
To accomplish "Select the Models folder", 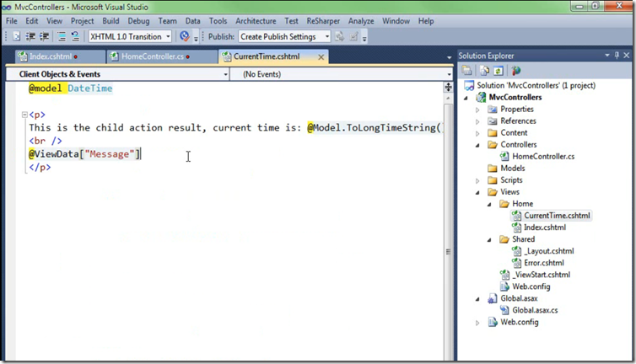I will [512, 169].
